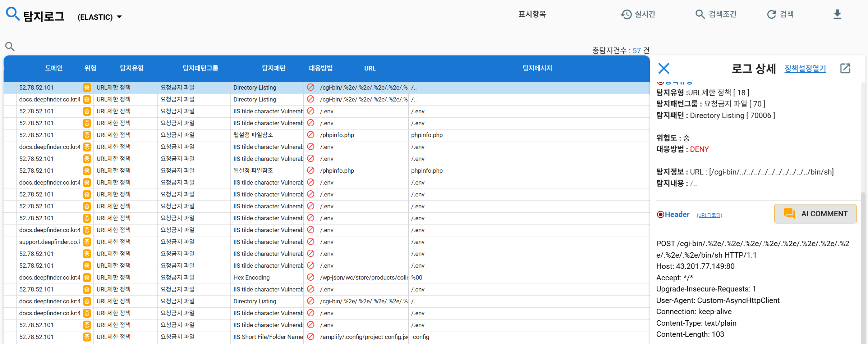Open the ELASTIC source dropdown

point(100,17)
